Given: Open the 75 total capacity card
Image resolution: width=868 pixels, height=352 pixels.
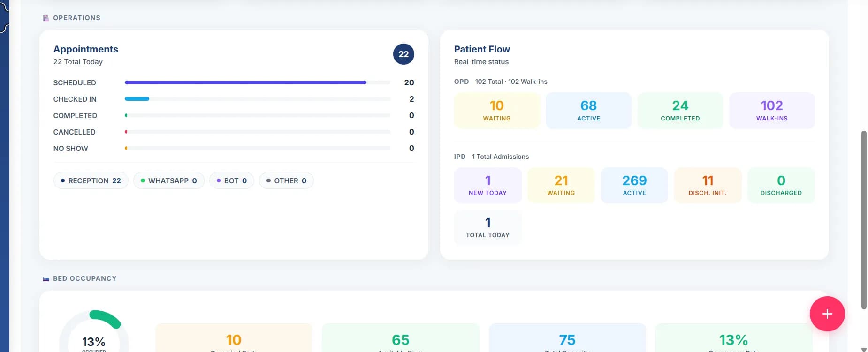Looking at the screenshot, I should (567, 338).
